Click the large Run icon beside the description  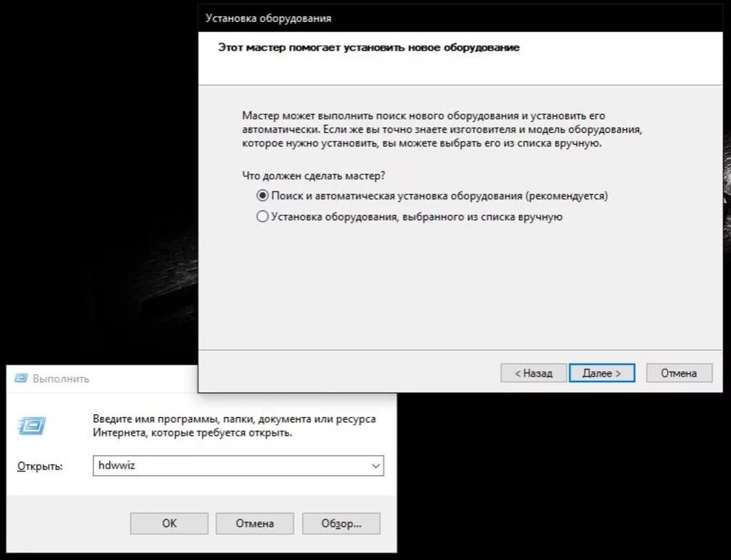[31, 426]
